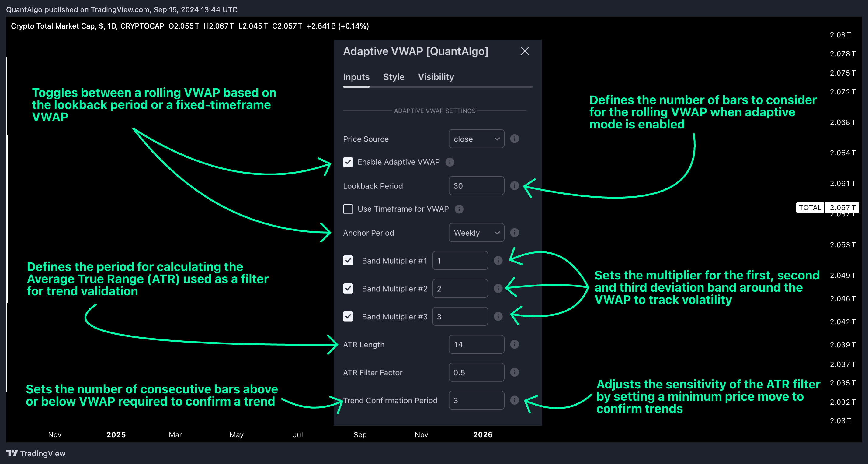Switch to the Style tab
This screenshot has width=868, height=464.
[394, 77]
